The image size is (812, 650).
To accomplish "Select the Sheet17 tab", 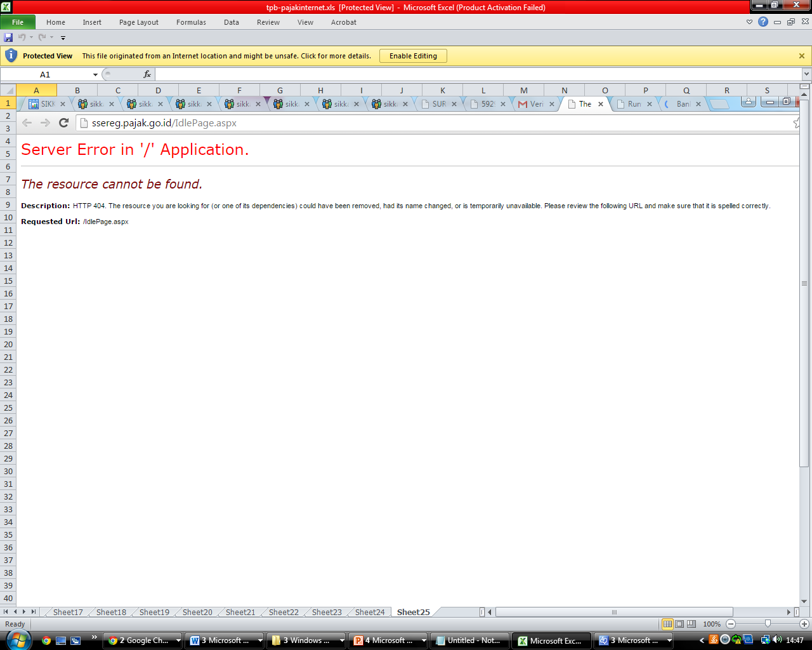I will [68, 612].
